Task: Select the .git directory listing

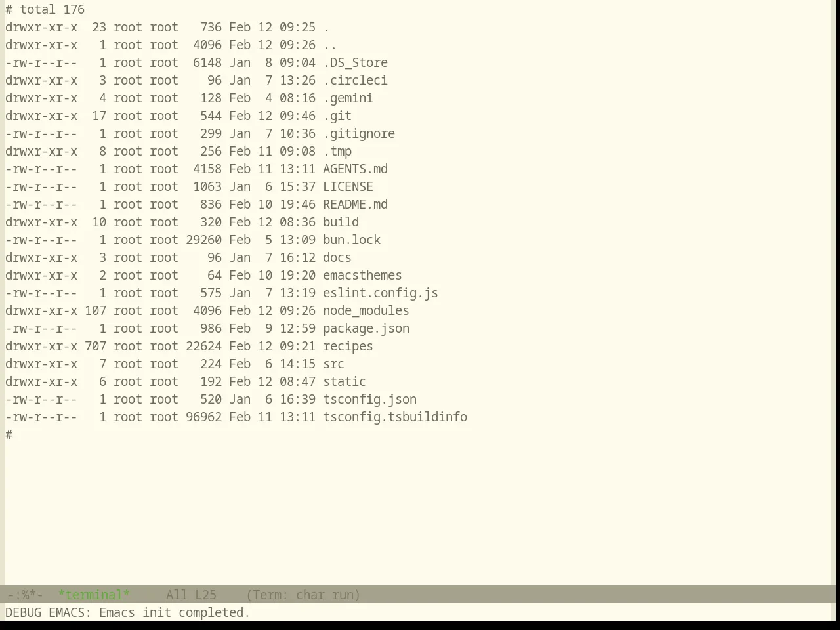Action: [x=337, y=115]
